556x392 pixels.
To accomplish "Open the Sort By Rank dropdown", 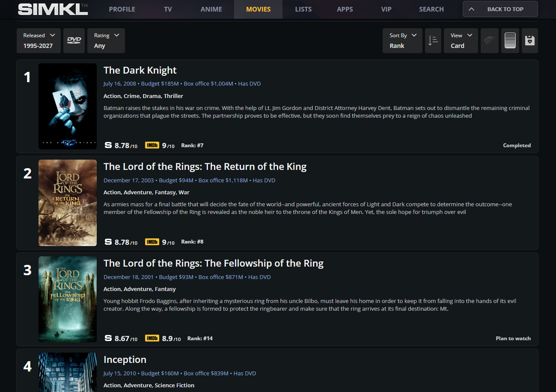I will coord(402,41).
